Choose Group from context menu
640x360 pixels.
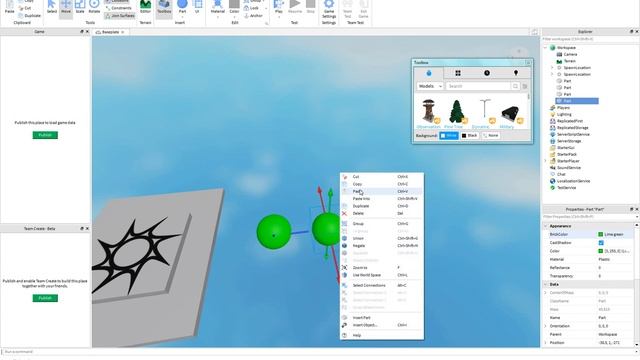point(382,224)
